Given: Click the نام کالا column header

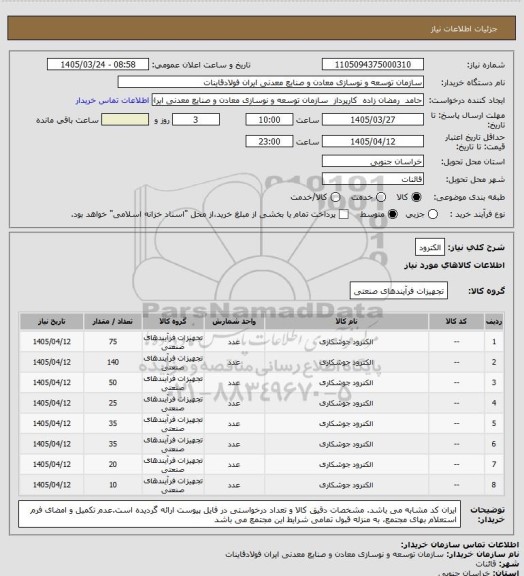Looking at the screenshot, I should pyautogui.click(x=346, y=321).
